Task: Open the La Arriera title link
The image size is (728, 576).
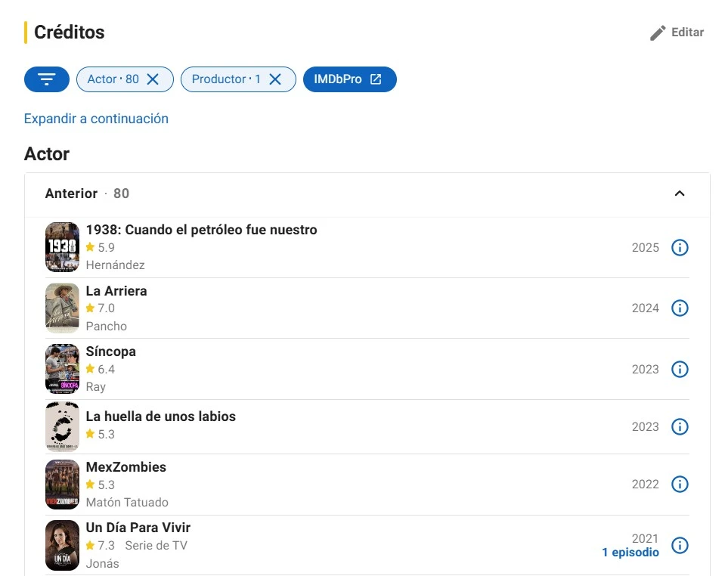Action: pyautogui.click(x=116, y=291)
